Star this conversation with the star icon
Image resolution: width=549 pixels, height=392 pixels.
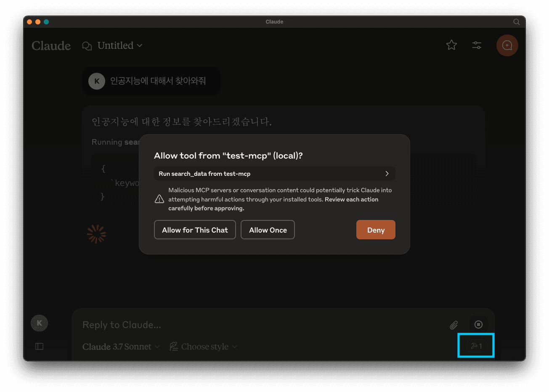tap(451, 45)
